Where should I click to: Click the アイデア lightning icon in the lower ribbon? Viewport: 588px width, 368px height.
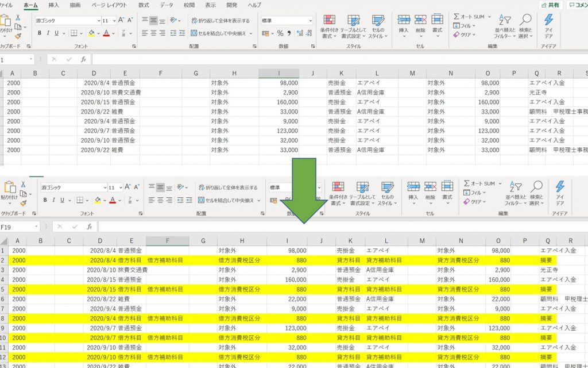pos(560,188)
